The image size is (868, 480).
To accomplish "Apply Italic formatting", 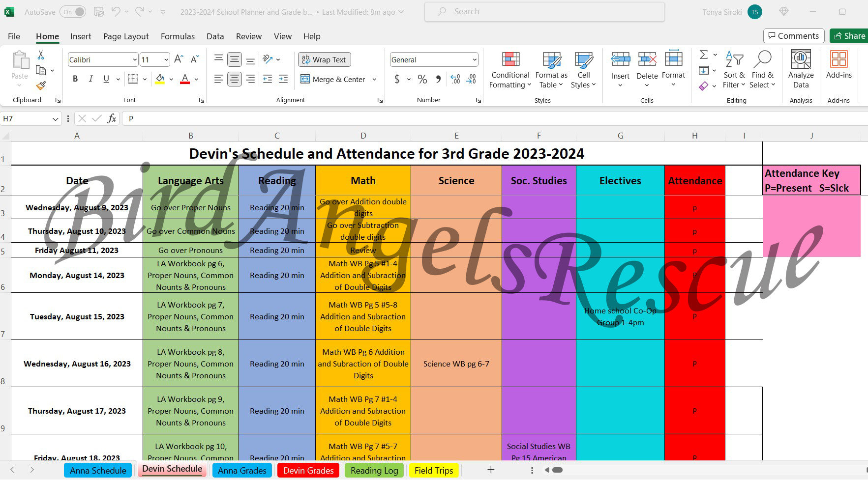I will point(90,79).
